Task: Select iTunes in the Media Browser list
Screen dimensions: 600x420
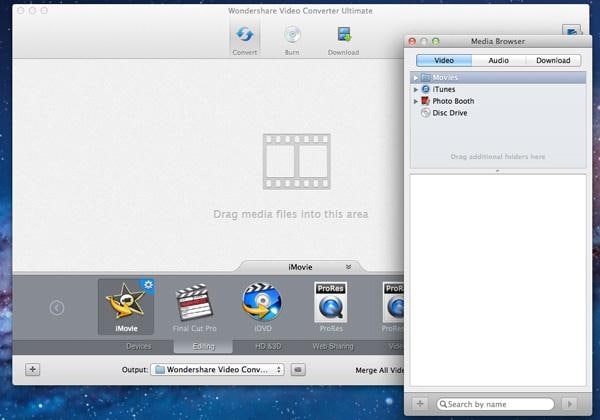Action: [498, 90]
